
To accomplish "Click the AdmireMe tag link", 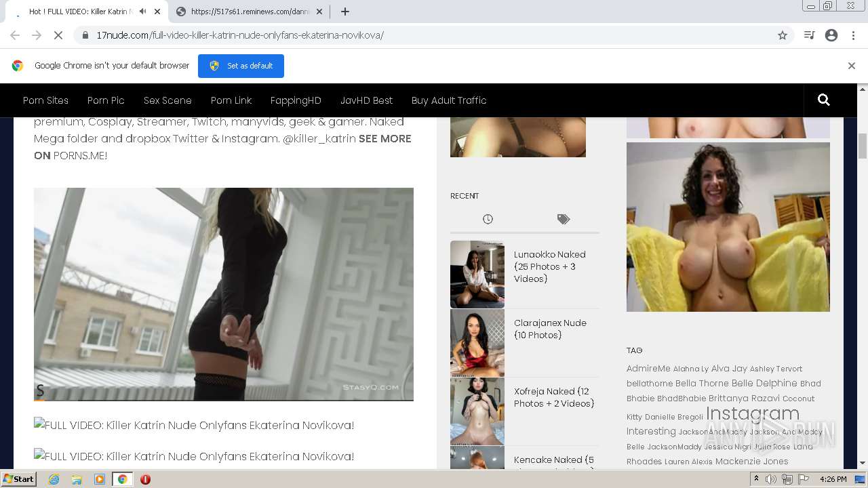I will pos(648,369).
